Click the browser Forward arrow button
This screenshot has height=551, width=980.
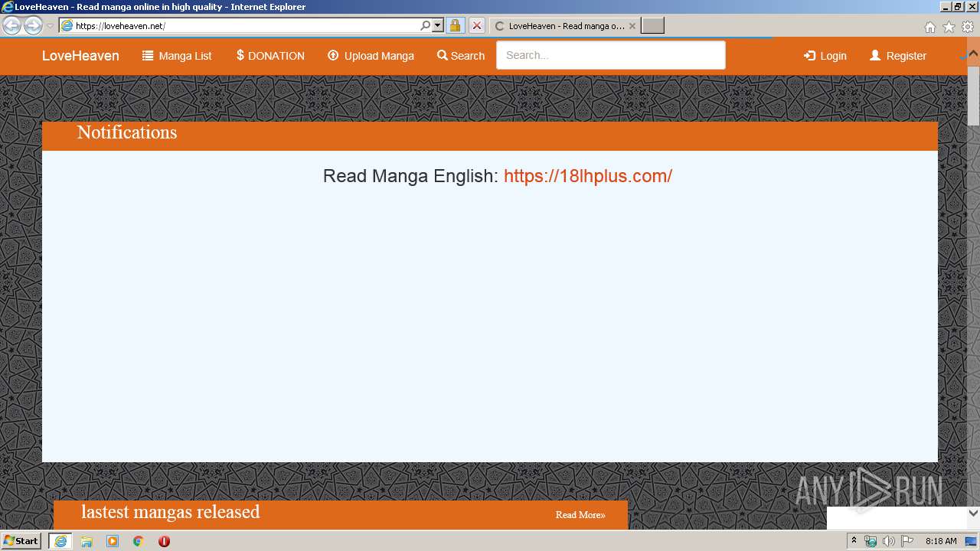click(x=33, y=25)
